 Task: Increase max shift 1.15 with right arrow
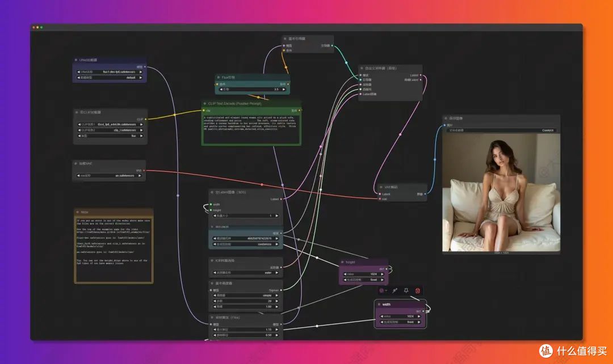point(277,329)
